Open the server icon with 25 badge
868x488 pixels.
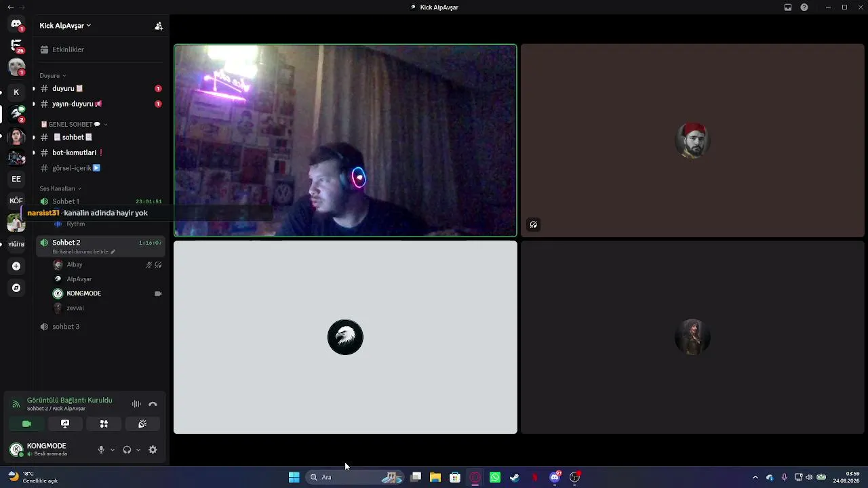point(16,45)
